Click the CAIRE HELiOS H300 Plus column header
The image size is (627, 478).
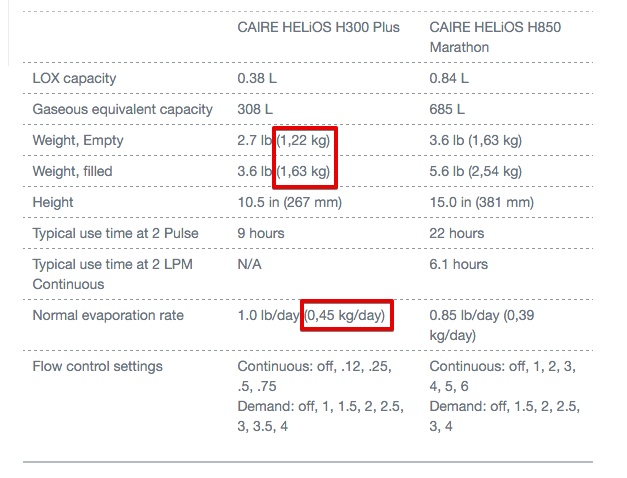click(x=318, y=27)
